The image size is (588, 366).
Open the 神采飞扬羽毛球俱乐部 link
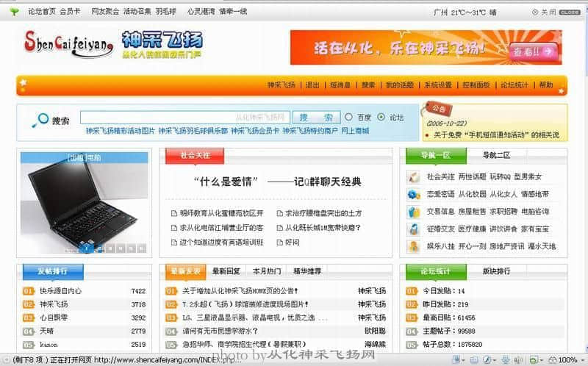[193, 131]
